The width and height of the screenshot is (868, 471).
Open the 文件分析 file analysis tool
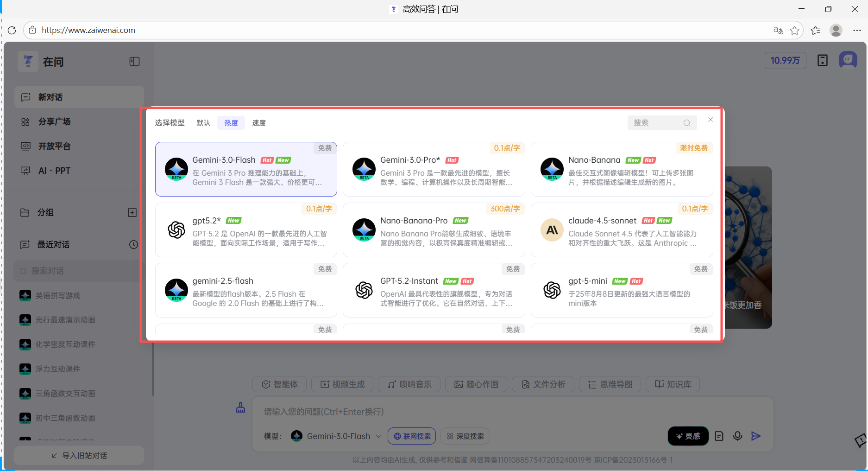[542, 384]
